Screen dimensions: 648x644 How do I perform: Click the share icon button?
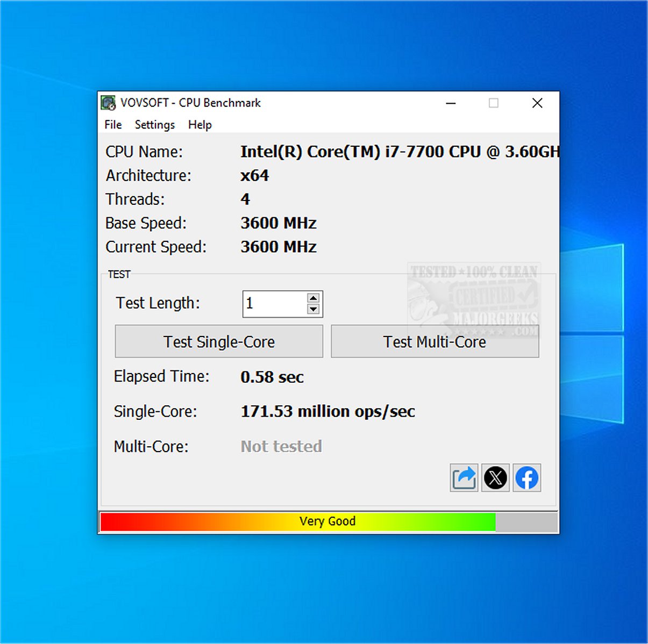coord(464,478)
